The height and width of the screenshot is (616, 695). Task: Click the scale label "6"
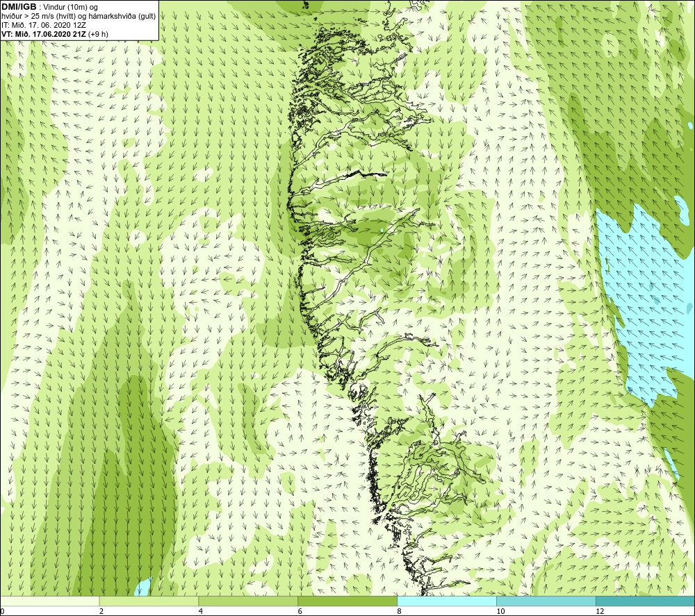pyautogui.click(x=300, y=612)
